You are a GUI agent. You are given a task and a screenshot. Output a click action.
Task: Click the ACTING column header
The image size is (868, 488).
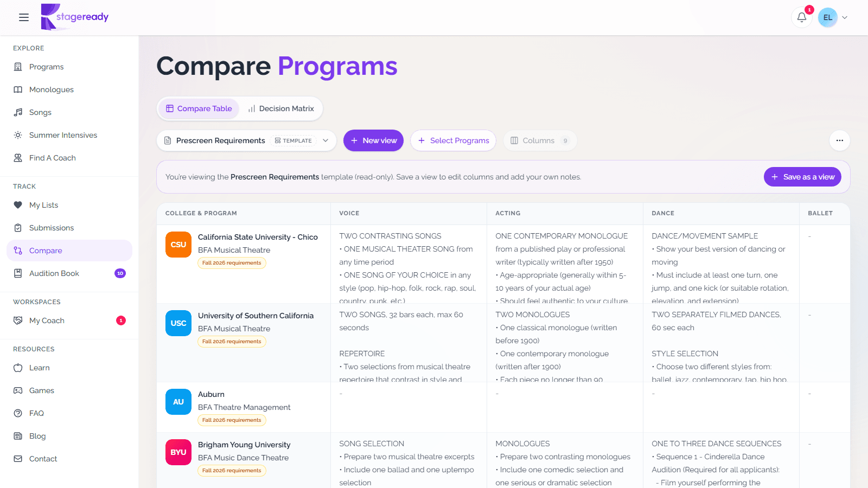(508, 213)
